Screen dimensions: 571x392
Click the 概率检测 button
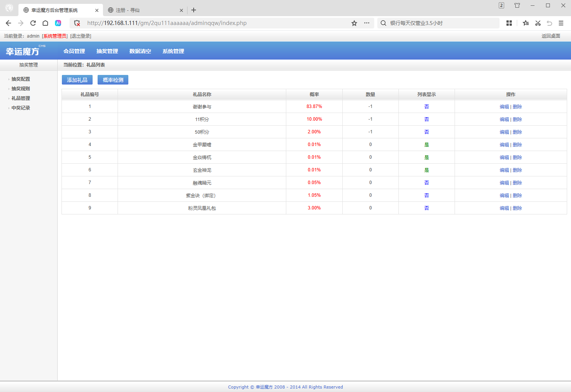coord(113,80)
